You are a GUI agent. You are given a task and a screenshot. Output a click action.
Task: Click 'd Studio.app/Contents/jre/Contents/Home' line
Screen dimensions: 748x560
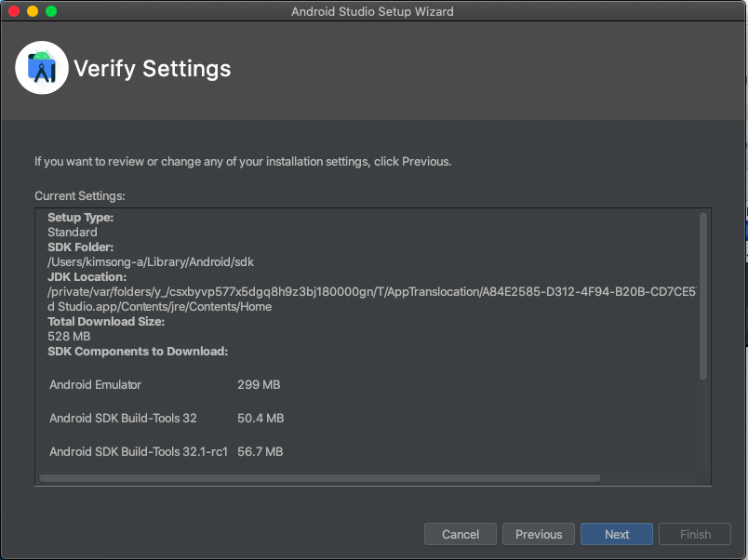tap(160, 307)
